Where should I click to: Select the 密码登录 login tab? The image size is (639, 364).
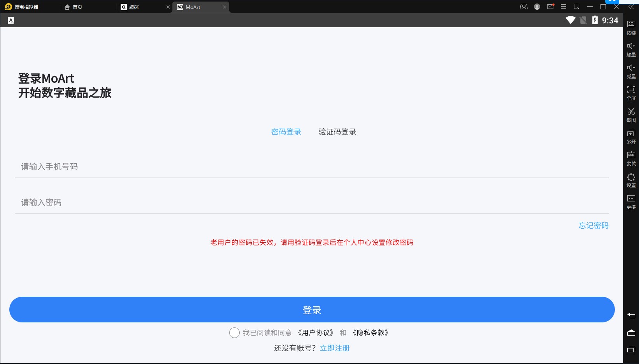pyautogui.click(x=286, y=132)
